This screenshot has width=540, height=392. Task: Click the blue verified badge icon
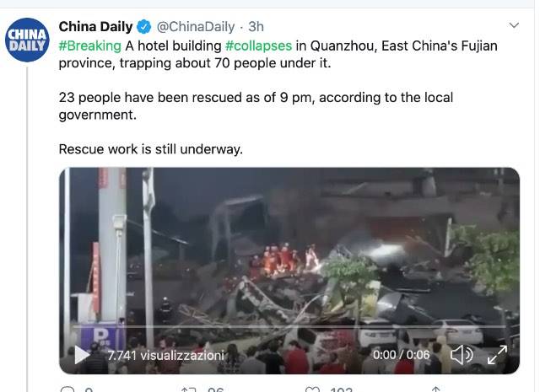pos(144,27)
